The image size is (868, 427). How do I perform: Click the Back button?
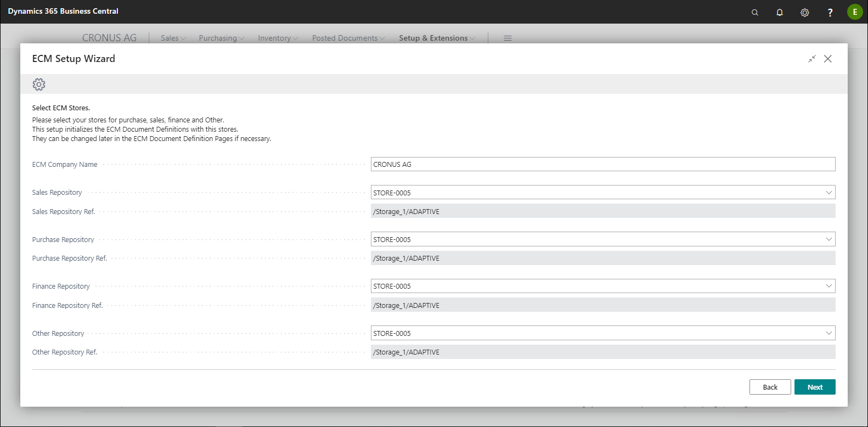tap(770, 387)
